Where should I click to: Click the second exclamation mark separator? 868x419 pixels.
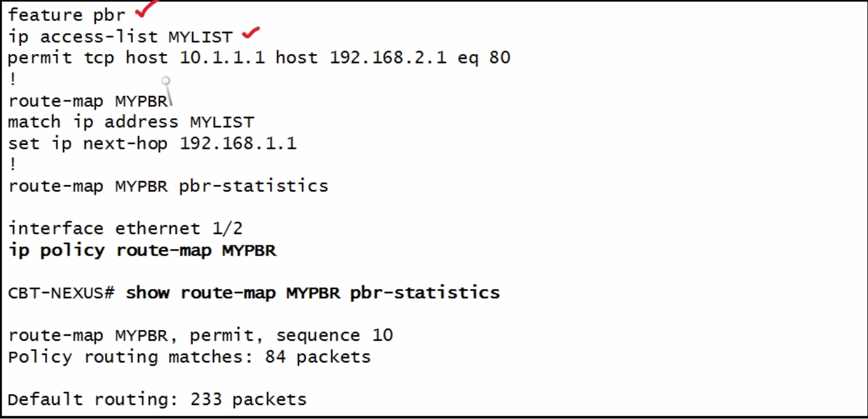coord(12,165)
